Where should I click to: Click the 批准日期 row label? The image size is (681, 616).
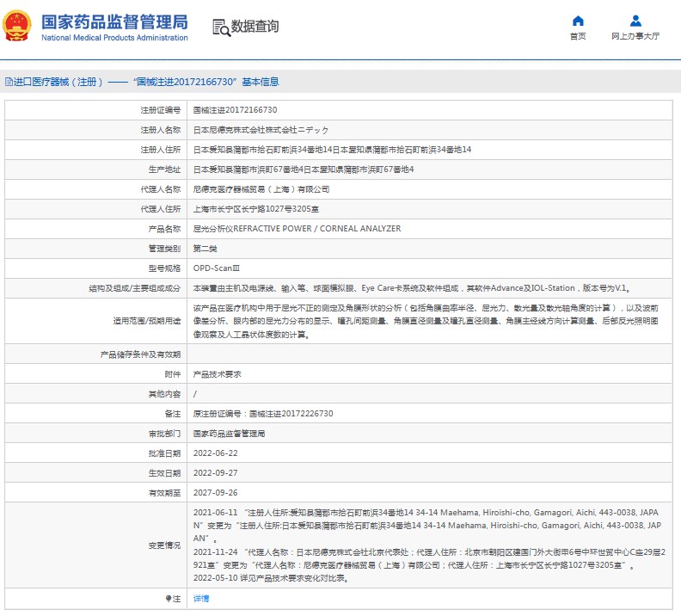coord(164,453)
